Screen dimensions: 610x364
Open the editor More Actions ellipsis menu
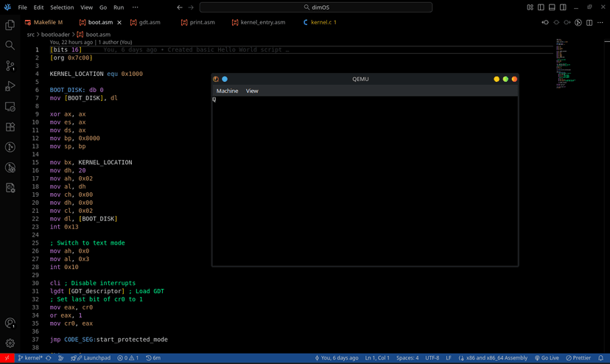coord(600,23)
